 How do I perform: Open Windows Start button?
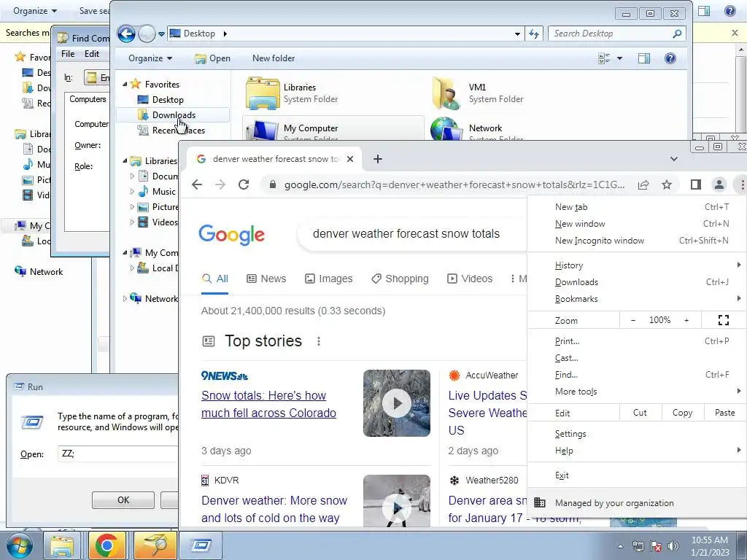(x=18, y=546)
